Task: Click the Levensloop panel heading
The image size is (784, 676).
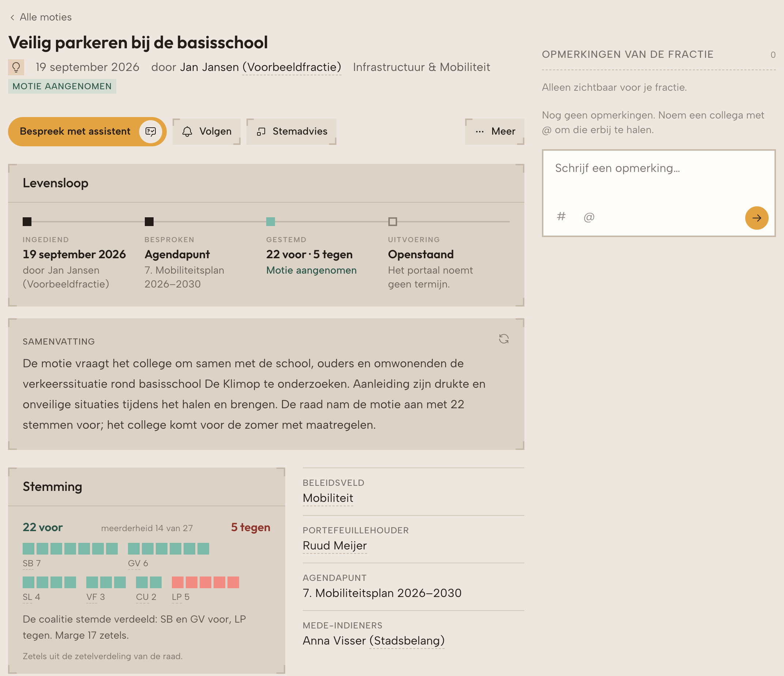Action: 56,183
